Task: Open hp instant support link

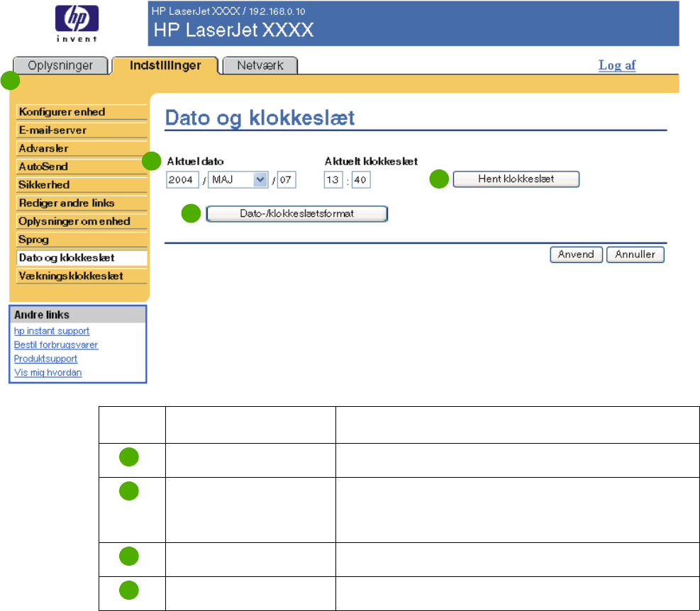Action: [52, 331]
